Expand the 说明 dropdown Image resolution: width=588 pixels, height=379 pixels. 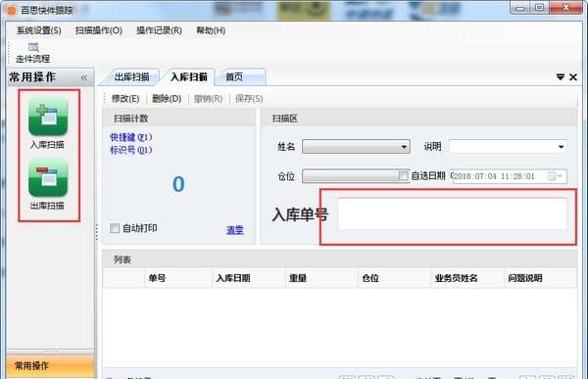pyautogui.click(x=508, y=147)
